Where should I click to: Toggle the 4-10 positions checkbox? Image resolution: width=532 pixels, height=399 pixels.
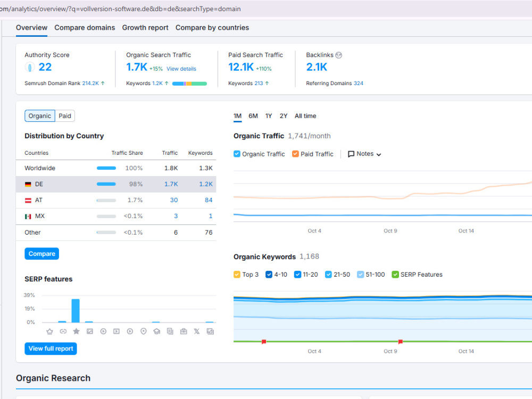[269, 275]
